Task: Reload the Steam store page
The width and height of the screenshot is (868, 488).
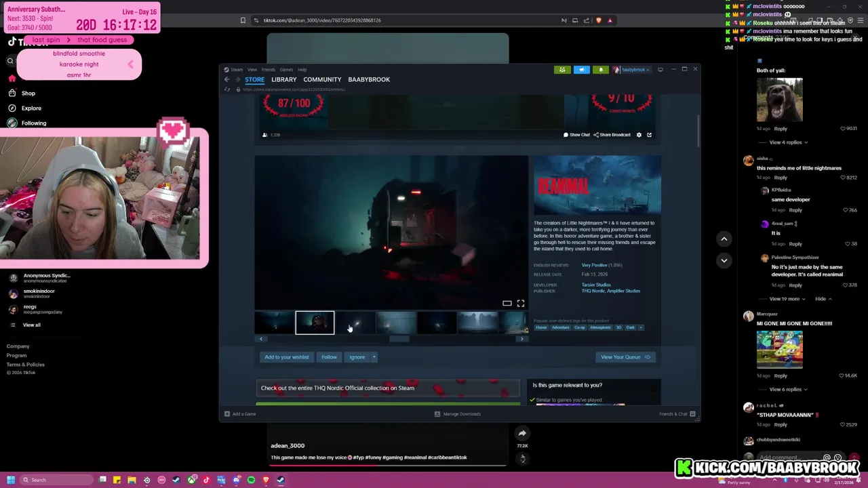Action: click(x=227, y=89)
